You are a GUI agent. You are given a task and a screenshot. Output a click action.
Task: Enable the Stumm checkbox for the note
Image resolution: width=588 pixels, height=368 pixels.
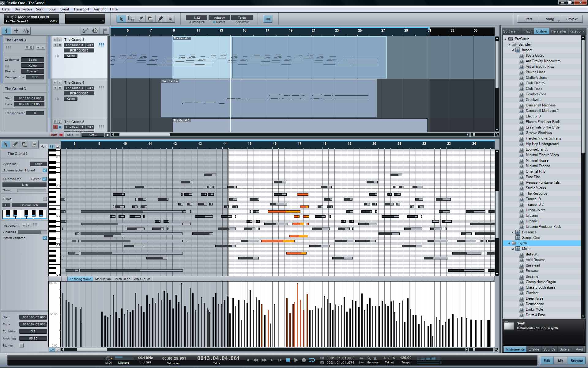[x=21, y=346]
